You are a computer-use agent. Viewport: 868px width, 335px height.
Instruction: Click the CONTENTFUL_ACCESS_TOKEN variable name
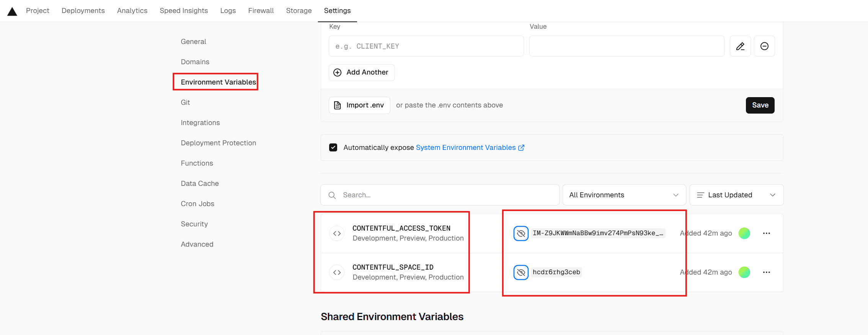(401, 228)
